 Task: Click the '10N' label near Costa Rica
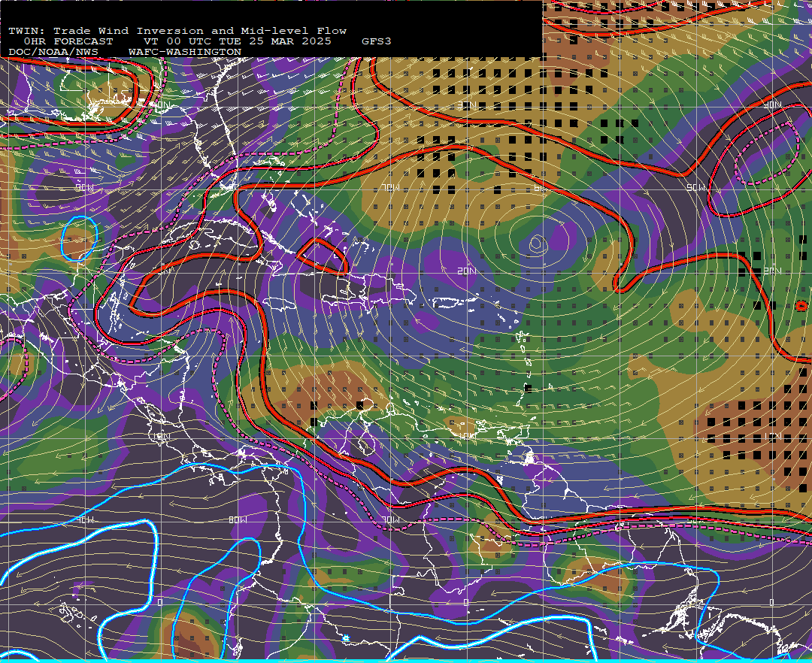[x=161, y=436]
